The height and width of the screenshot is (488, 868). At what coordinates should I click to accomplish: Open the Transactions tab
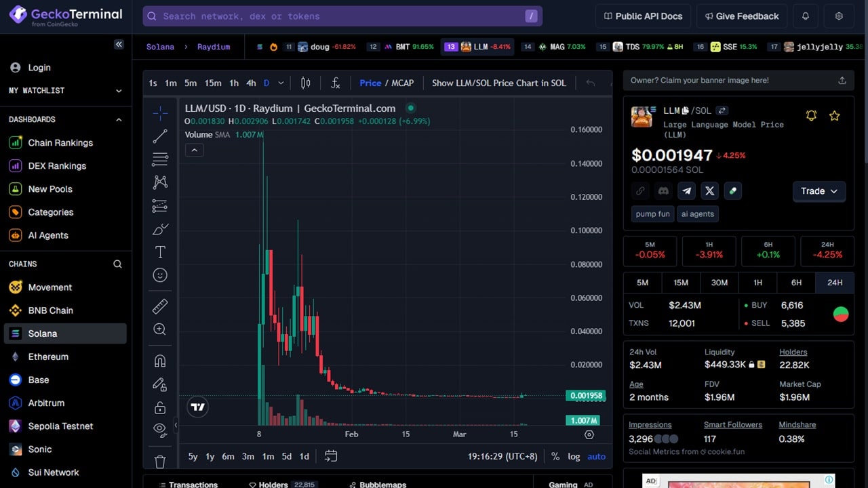(188, 483)
